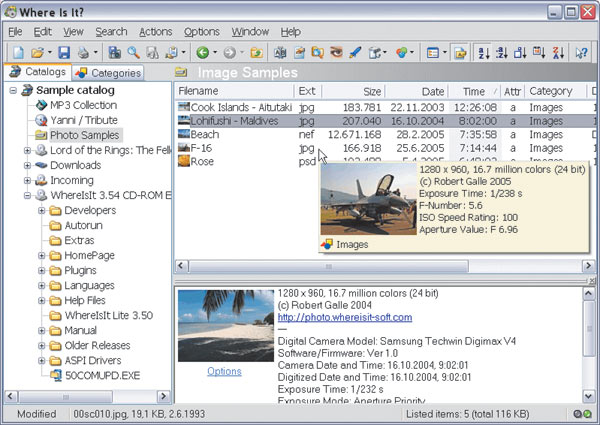Click the Print toolbar icon
The image size is (600, 425).
(x=84, y=52)
